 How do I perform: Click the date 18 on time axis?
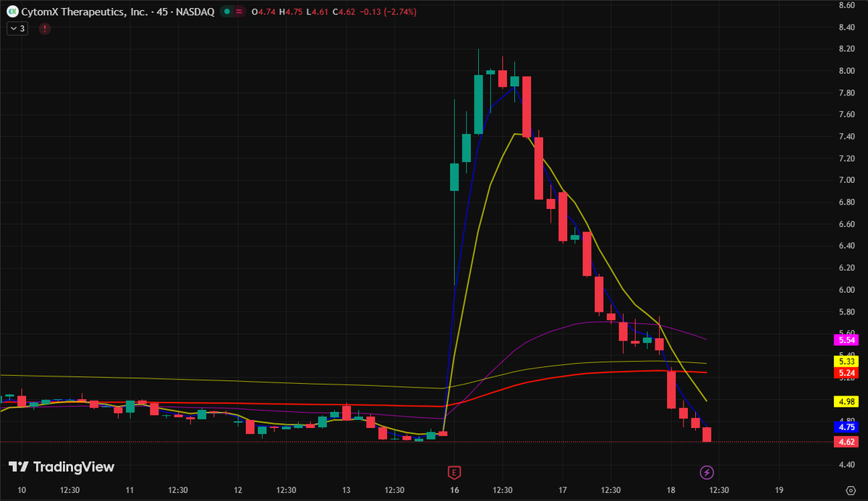click(x=671, y=489)
